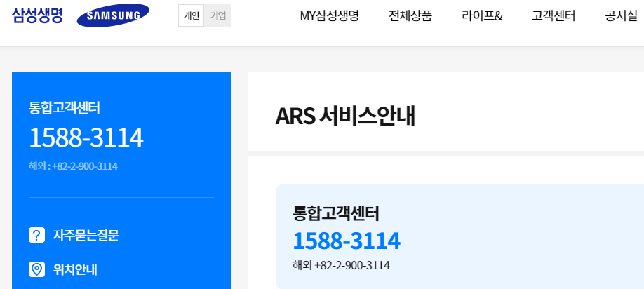Click the 해외 +82-2-900-3114 text in main panel
This screenshot has width=644, height=289.
[x=341, y=265]
